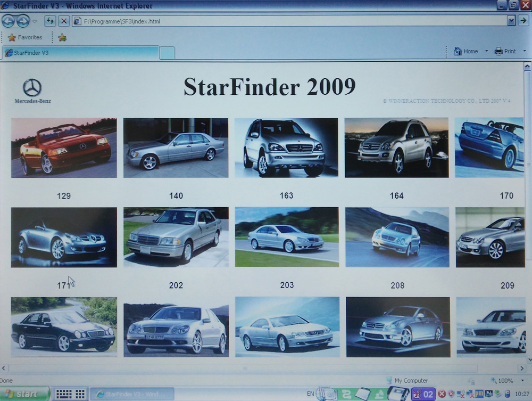
Task: Click the model number 202 label
Action: coord(176,285)
